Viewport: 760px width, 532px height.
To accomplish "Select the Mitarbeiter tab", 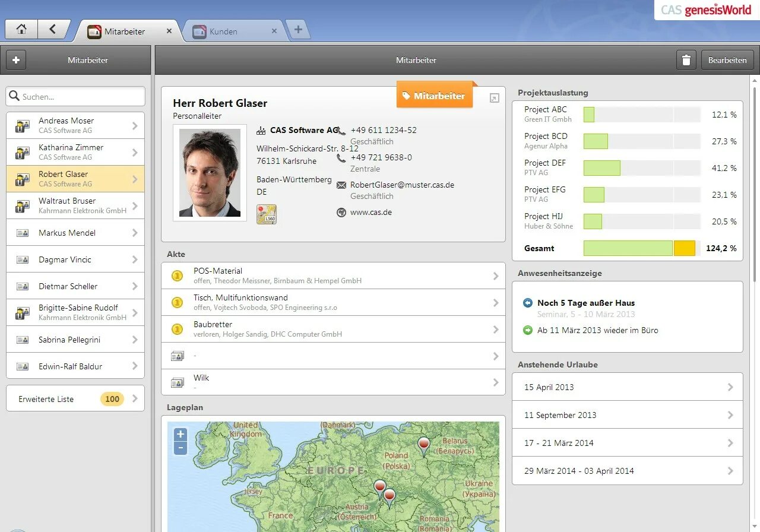I will (126, 31).
